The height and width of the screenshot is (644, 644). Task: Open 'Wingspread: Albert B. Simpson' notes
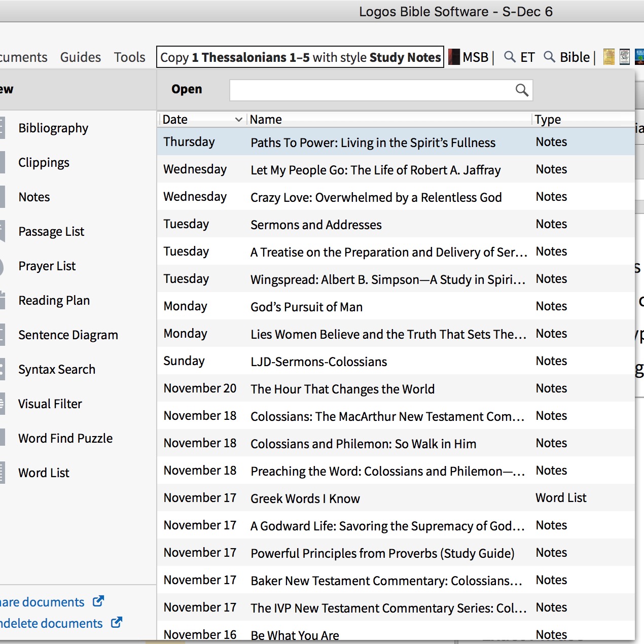pos(396,279)
